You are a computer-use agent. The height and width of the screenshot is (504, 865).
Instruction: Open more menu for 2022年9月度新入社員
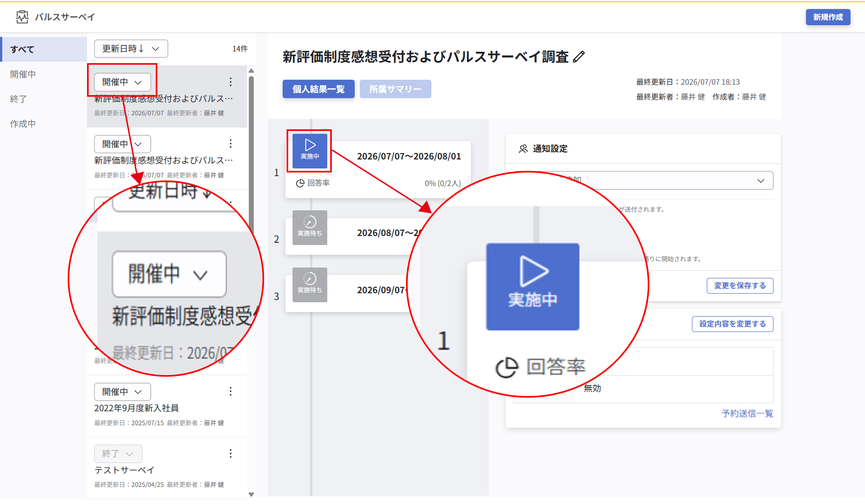coord(230,391)
